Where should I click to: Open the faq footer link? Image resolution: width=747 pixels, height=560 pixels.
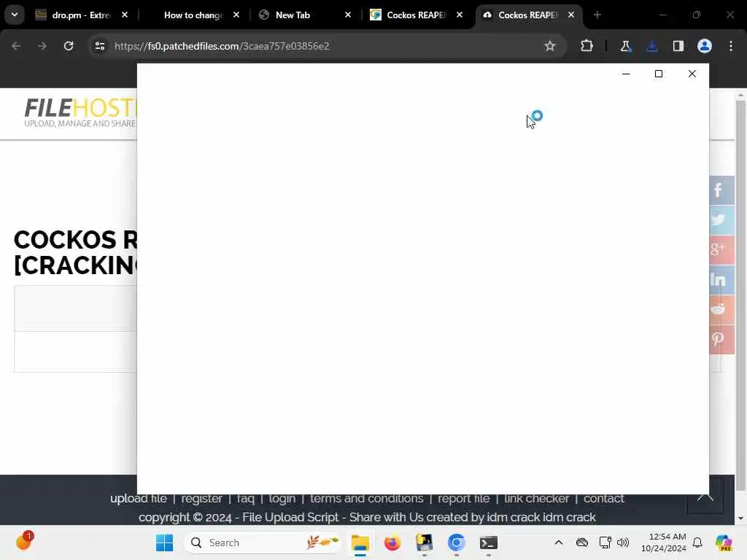(245, 499)
